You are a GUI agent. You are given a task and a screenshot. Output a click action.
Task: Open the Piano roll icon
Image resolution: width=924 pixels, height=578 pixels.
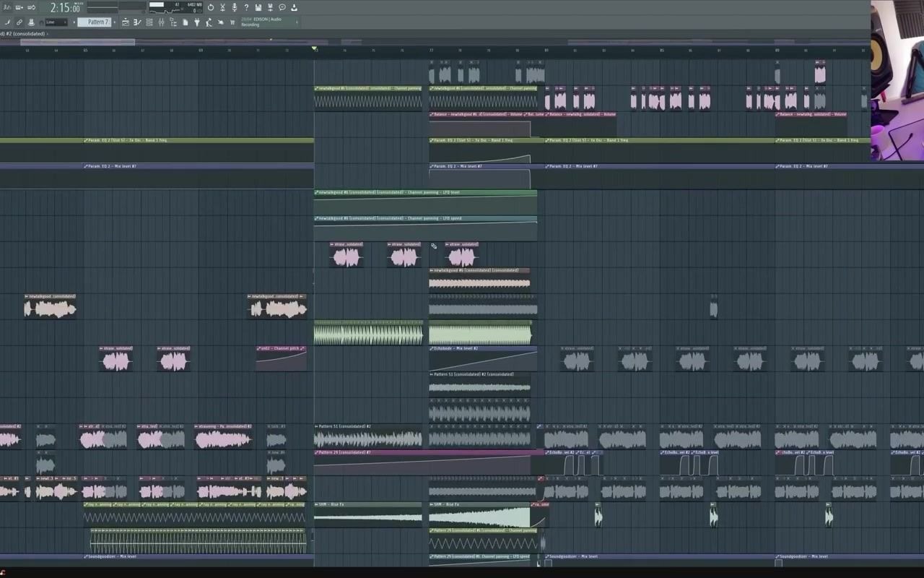pyautogui.click(x=137, y=22)
